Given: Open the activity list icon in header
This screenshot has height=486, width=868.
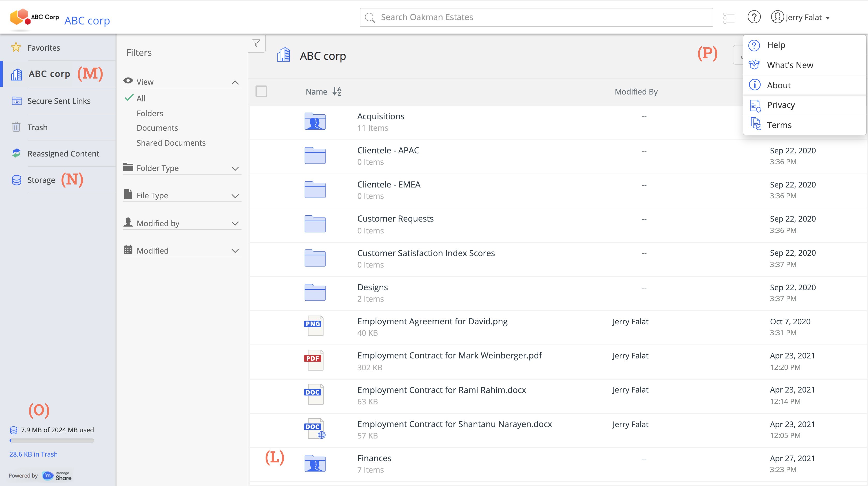Looking at the screenshot, I should click(x=729, y=18).
